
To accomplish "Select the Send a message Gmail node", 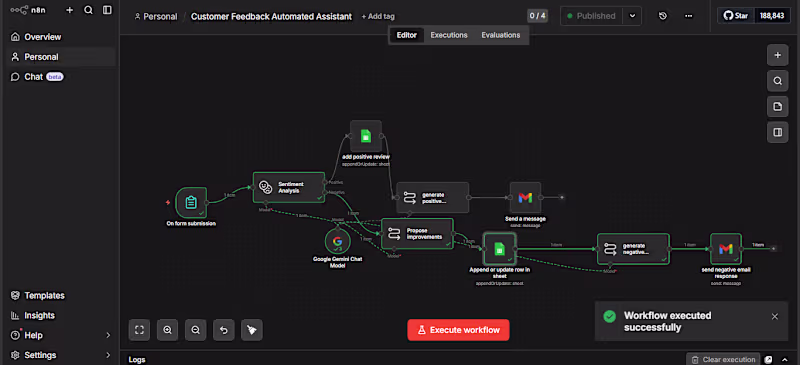I will click(x=525, y=198).
